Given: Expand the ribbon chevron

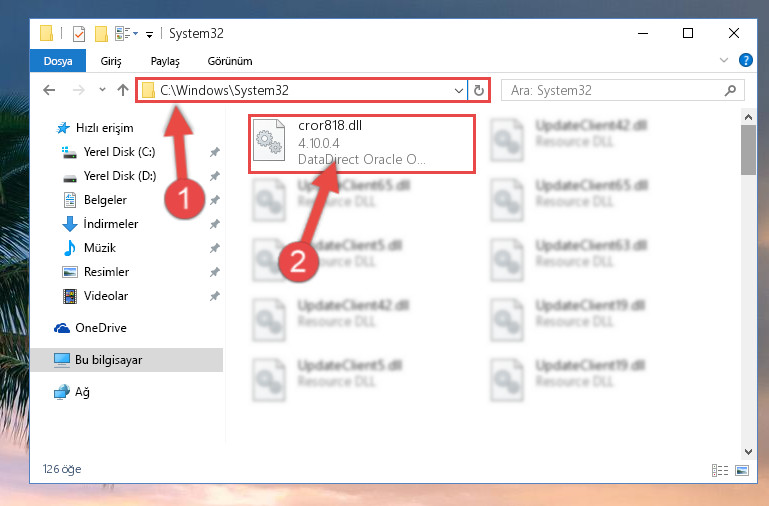Looking at the screenshot, I should tap(723, 60).
